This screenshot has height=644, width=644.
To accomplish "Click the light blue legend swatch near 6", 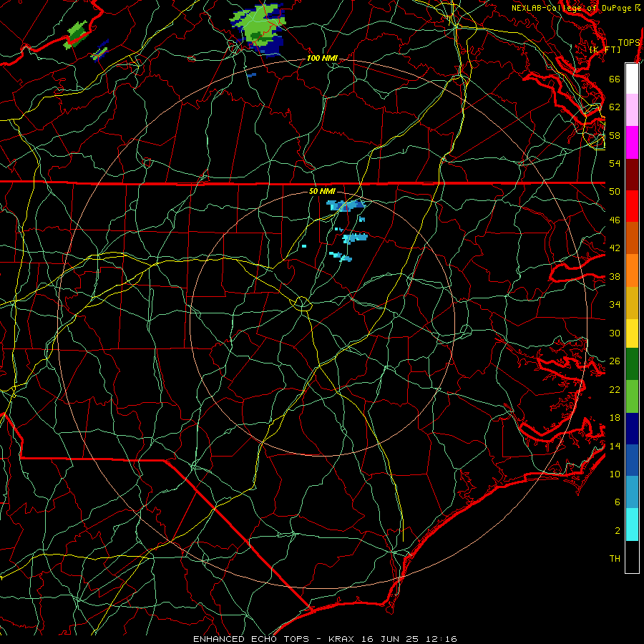I will pyautogui.click(x=632, y=492).
